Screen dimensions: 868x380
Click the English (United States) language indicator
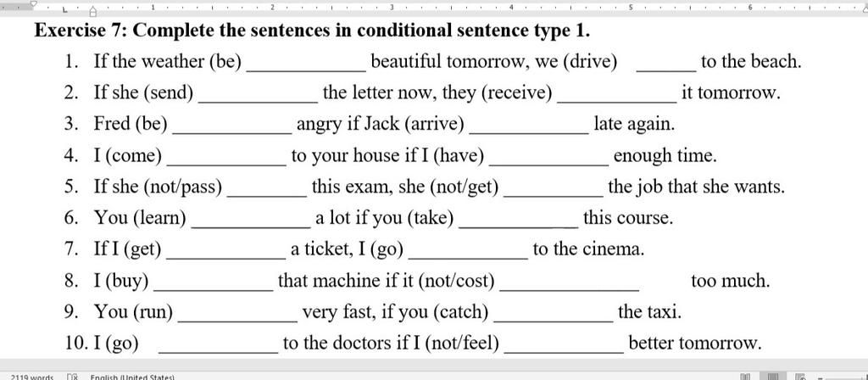(132, 377)
